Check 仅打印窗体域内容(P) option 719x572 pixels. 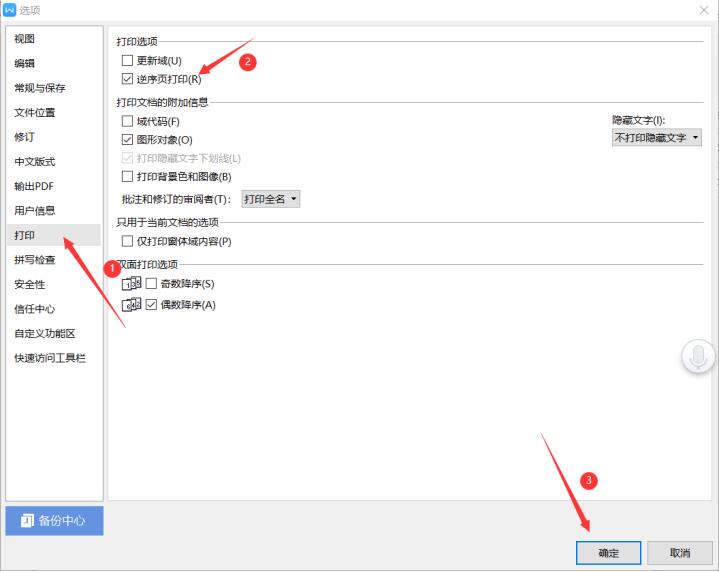click(127, 241)
